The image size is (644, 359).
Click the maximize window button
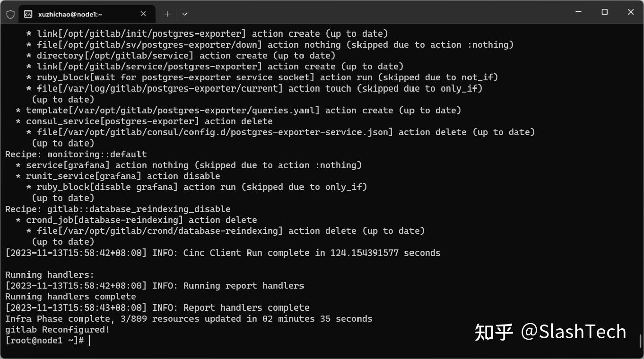[x=604, y=13]
